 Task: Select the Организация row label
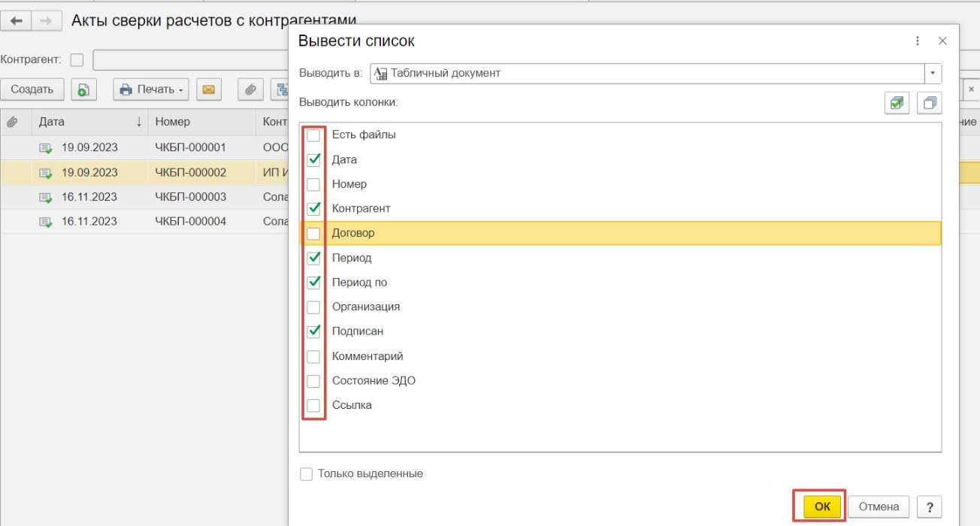tap(366, 307)
